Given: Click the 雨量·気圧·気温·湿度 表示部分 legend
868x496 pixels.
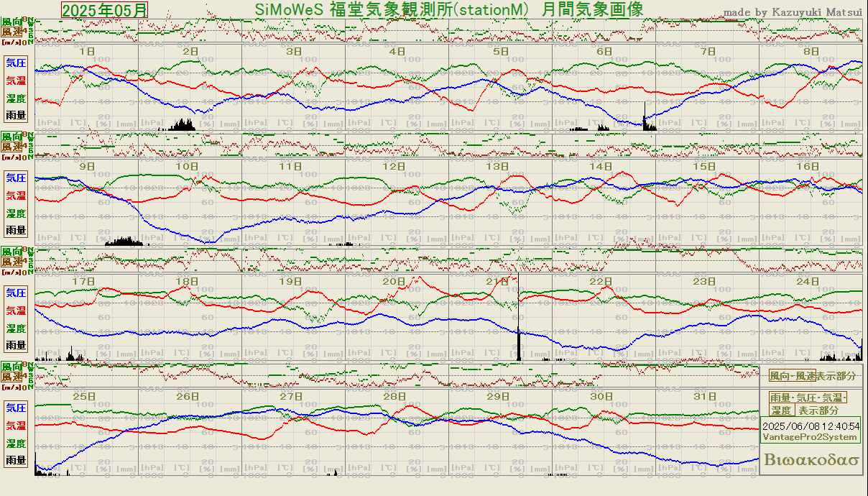Looking at the screenshot, I should (808, 404).
